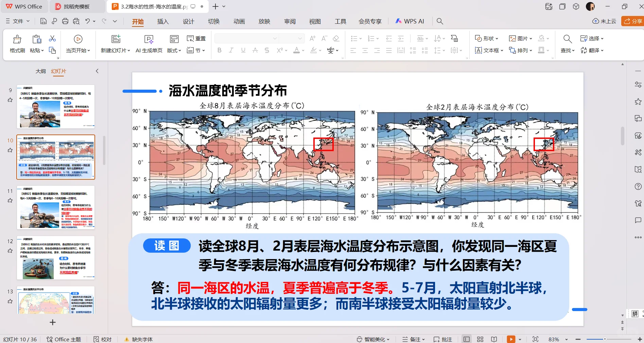This screenshot has height=343, width=644.
Task: Click the 分享 share button
Action: (632, 21)
